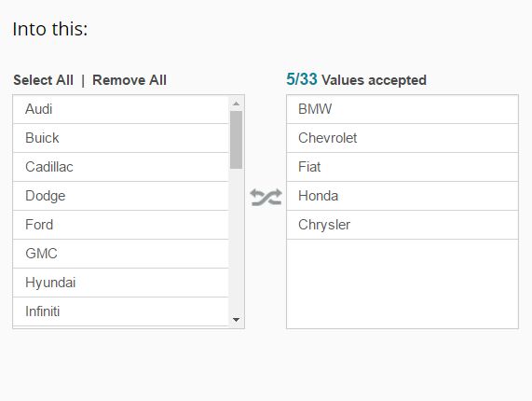Remove Fiat from the accepted list

[402, 167]
